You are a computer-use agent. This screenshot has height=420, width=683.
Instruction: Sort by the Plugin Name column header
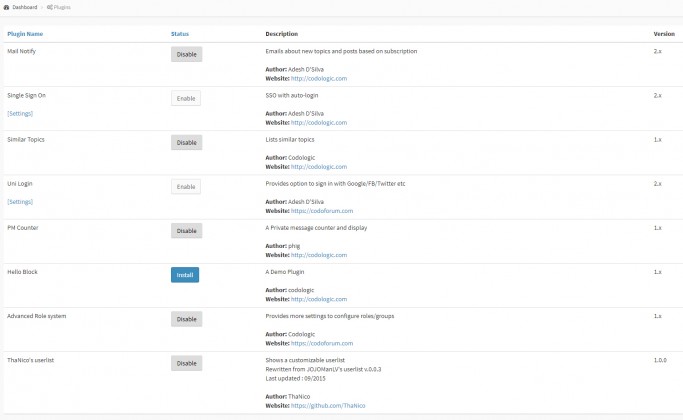(x=25, y=34)
